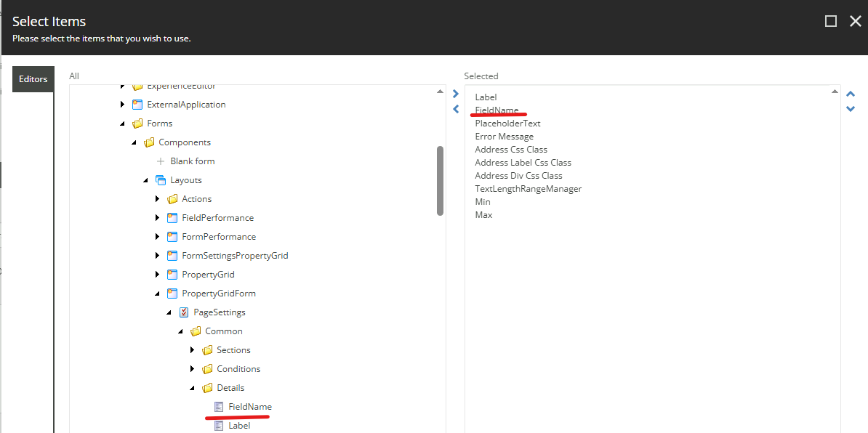This screenshot has height=433, width=868.
Task: Click the Blank form plus icon
Action: 161,161
